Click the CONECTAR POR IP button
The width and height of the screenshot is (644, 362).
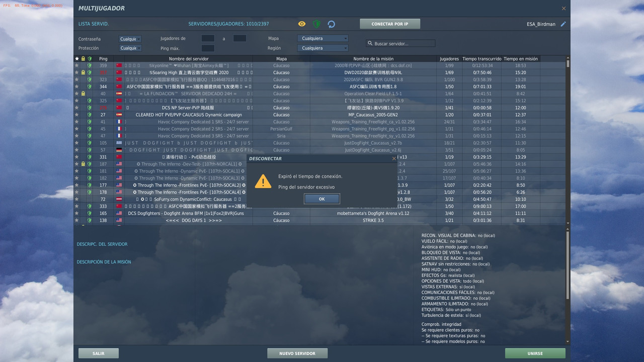(x=390, y=24)
